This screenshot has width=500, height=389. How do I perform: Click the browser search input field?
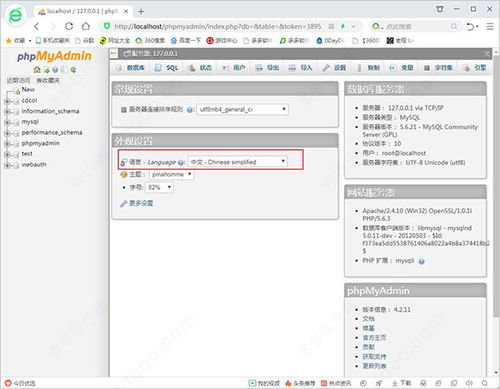[417, 26]
